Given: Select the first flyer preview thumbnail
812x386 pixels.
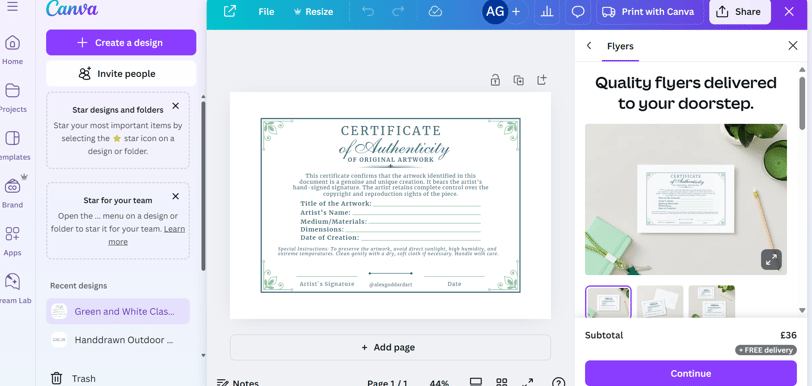Looking at the screenshot, I should (x=608, y=302).
